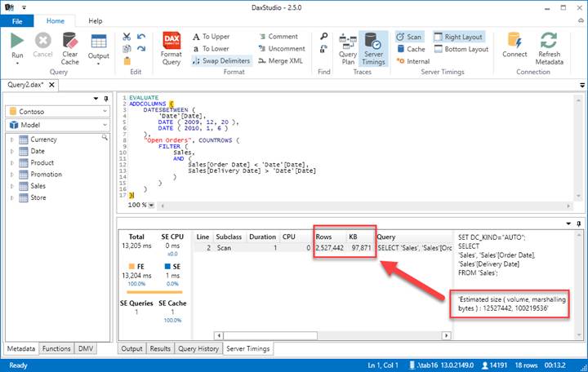Image resolution: width=588 pixels, height=372 pixels.
Task: Redo the last edit
Action: coord(141,48)
